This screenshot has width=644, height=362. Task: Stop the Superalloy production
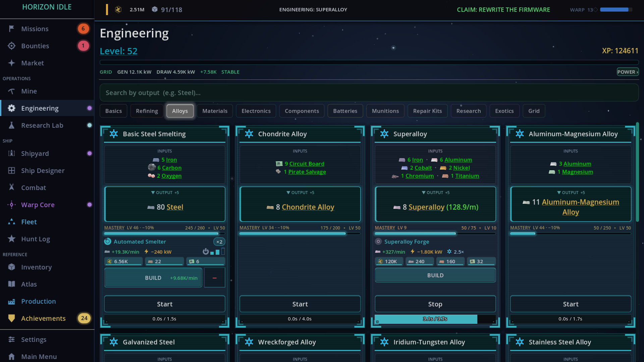435,304
